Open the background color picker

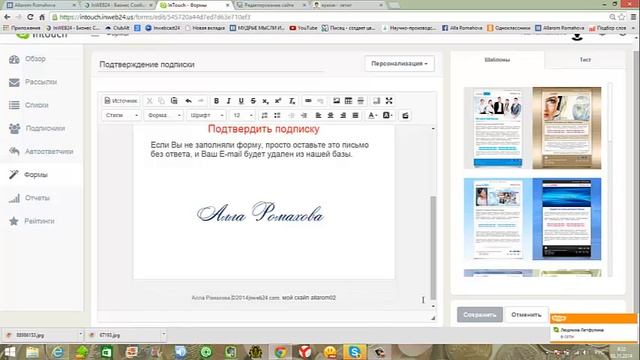tap(387, 116)
